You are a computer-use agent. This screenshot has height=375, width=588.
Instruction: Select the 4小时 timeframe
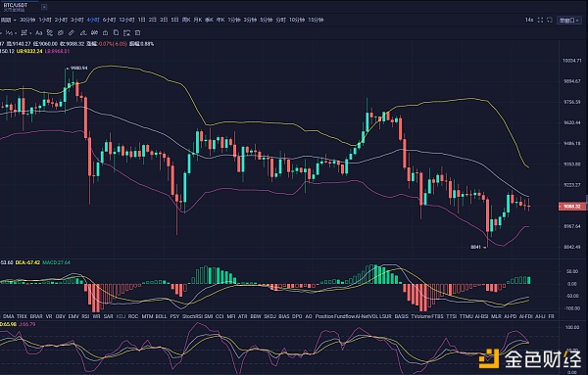[x=93, y=20]
